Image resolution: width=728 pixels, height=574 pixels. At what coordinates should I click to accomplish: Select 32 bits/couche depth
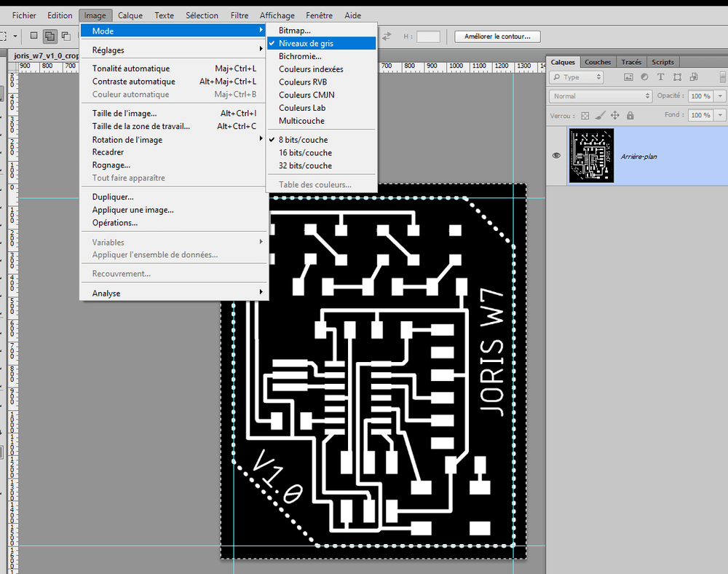pyautogui.click(x=321, y=166)
